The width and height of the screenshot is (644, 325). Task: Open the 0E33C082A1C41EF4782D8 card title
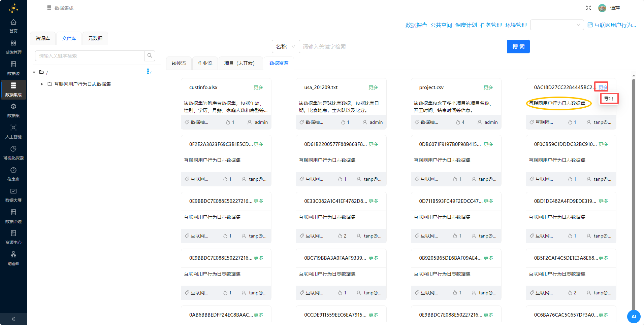(x=335, y=201)
